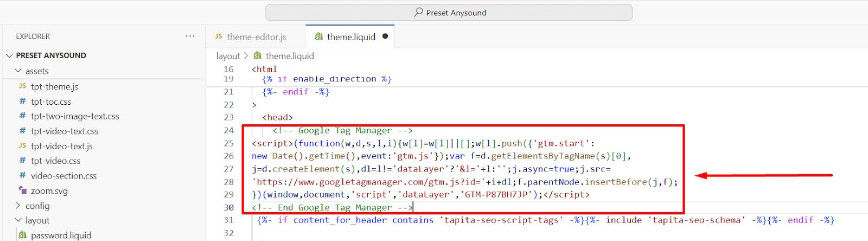The height and width of the screenshot is (241, 868).
Task: Open tpt-theme.js file
Action: [54, 86]
